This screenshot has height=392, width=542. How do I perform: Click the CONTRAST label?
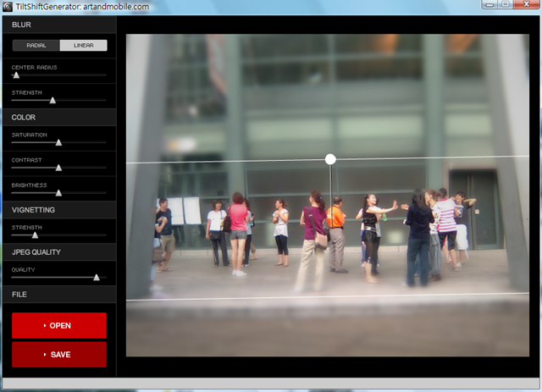26,160
